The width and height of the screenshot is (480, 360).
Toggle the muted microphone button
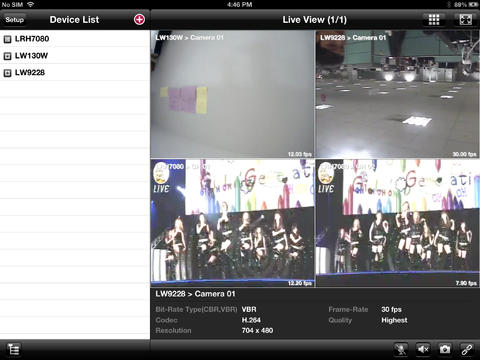[401, 349]
